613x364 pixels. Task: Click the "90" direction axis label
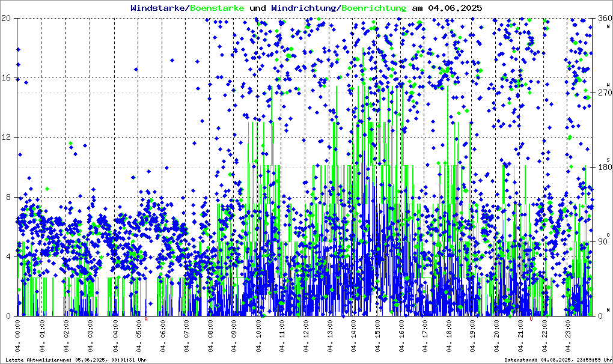pyautogui.click(x=603, y=241)
